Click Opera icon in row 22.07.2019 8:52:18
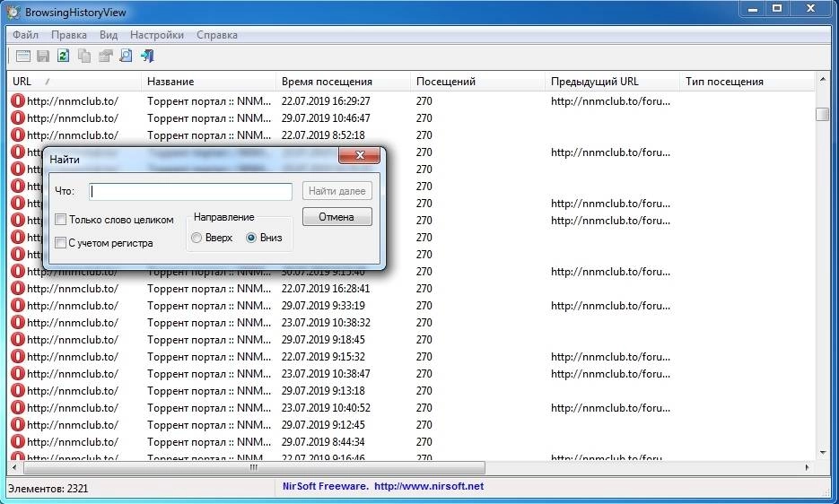 [18, 135]
